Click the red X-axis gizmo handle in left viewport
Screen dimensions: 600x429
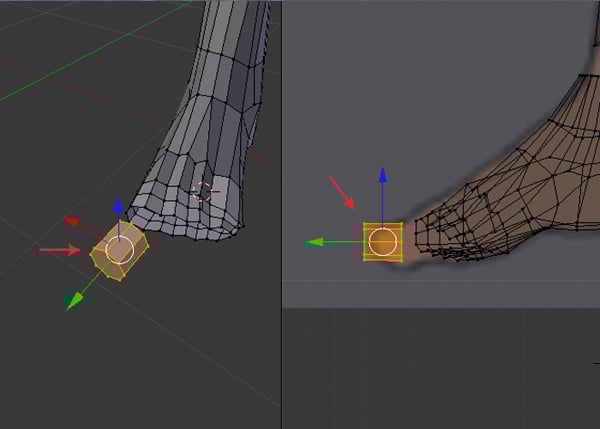(x=72, y=222)
